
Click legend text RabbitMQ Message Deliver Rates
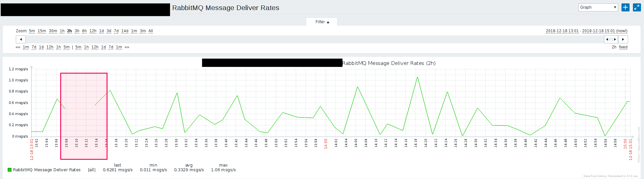pos(47,170)
